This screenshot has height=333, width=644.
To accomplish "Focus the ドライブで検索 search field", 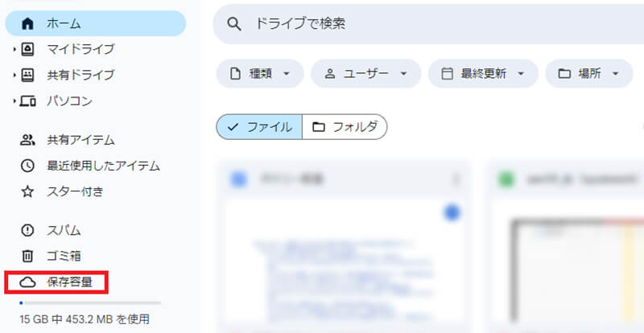I will [428, 24].
